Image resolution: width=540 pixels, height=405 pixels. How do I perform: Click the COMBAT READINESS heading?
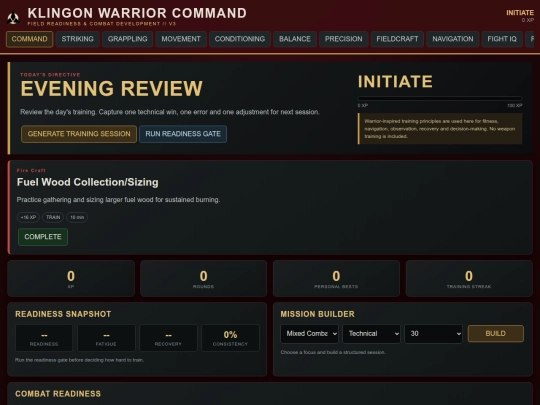pos(58,394)
